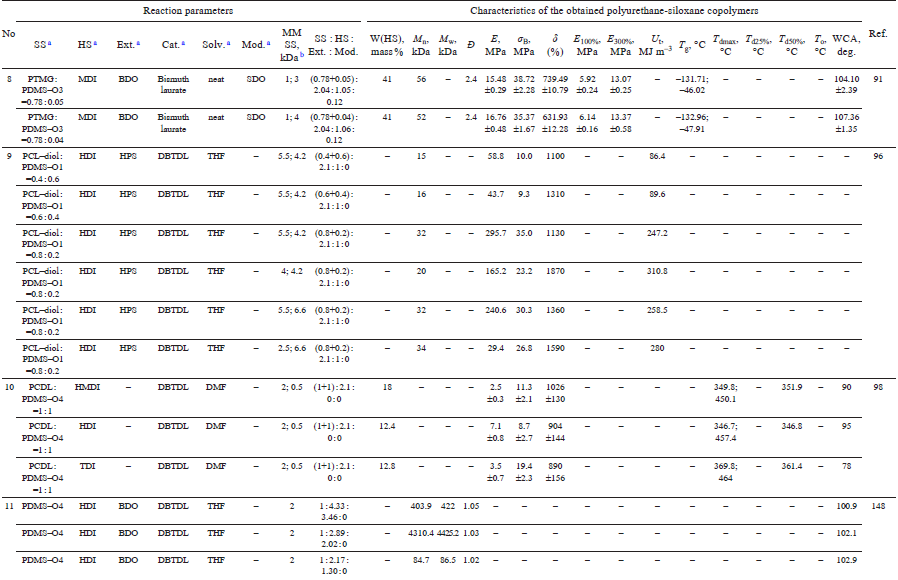Click the 'SS : HS : Ext. : Mod.' header

[x=333, y=45]
